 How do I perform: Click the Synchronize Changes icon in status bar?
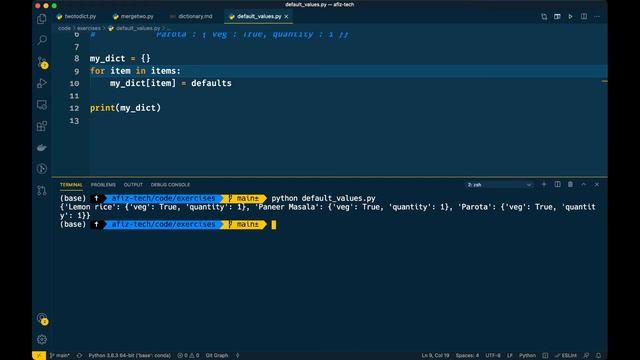coord(79,356)
